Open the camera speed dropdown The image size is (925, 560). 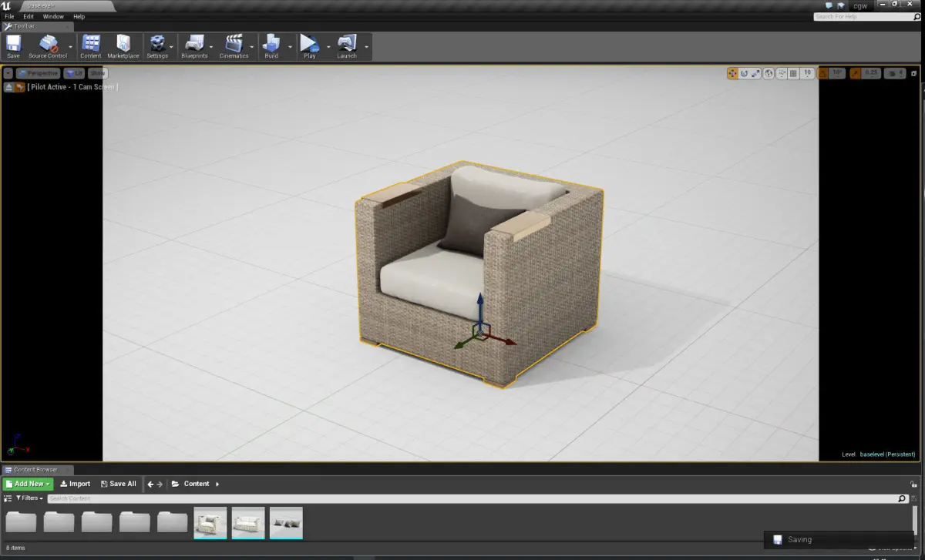pos(895,73)
